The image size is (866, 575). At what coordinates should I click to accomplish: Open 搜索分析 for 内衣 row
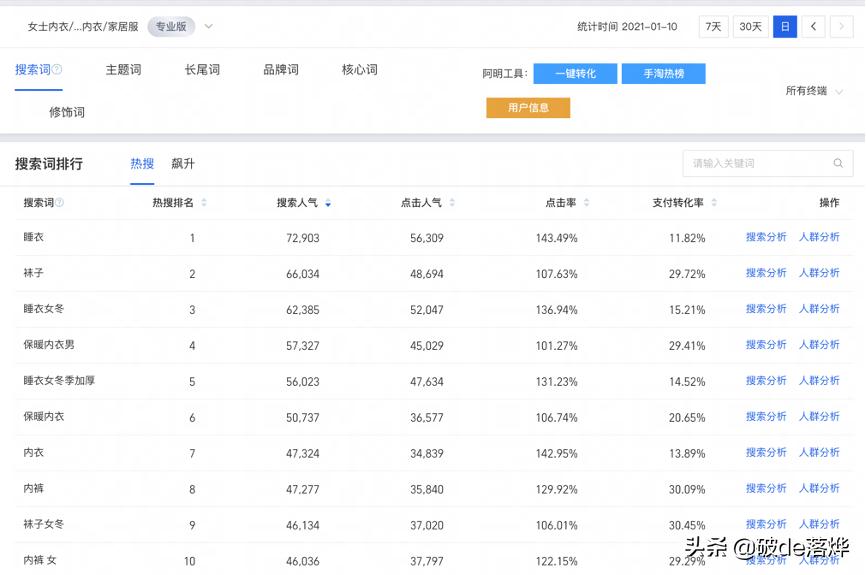(x=765, y=452)
